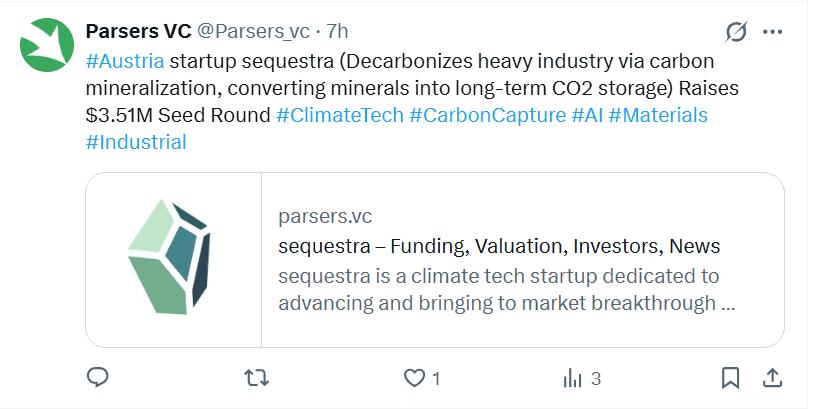This screenshot has height=409, width=839.
Task: Repost this tweet using the retweet icon
Action: [x=256, y=378]
